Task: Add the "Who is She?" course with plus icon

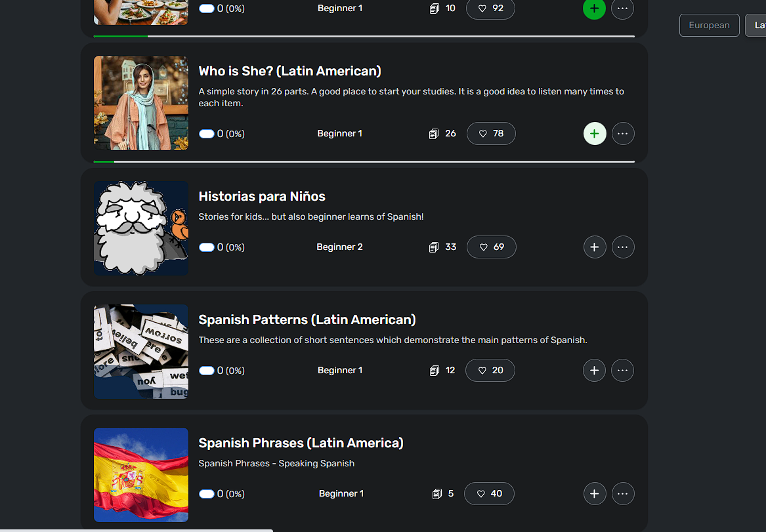Action: (x=595, y=134)
